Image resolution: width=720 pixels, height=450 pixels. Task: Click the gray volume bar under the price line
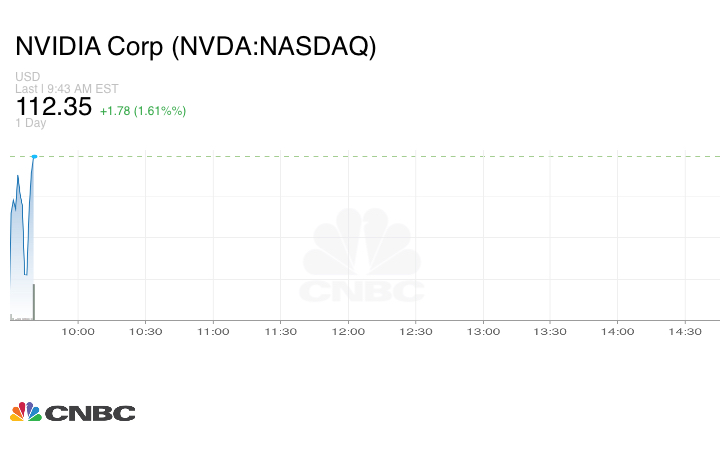point(34,302)
